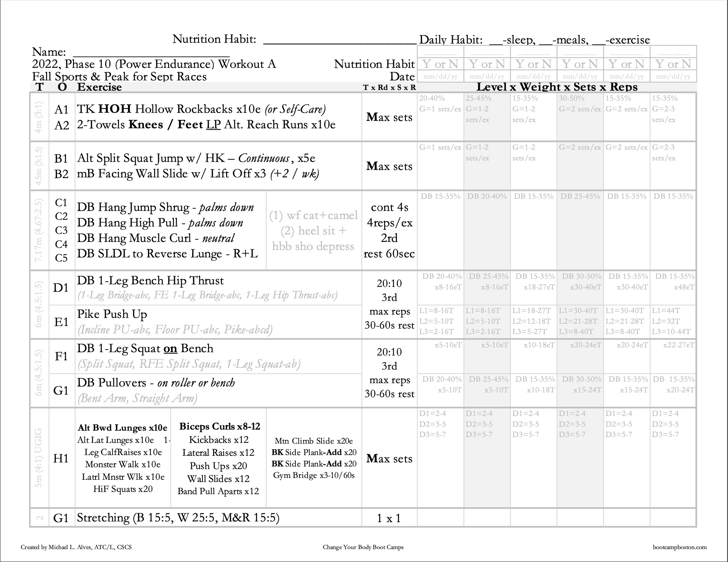Click 'Fall Sports & Peak for Sept Races'
728x562 pixels.
[x=119, y=76]
